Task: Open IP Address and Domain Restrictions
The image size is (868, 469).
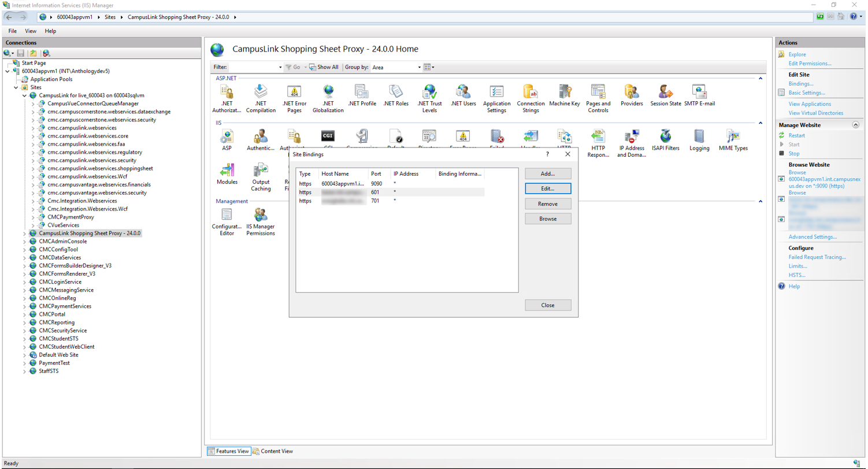Action: [x=632, y=143]
